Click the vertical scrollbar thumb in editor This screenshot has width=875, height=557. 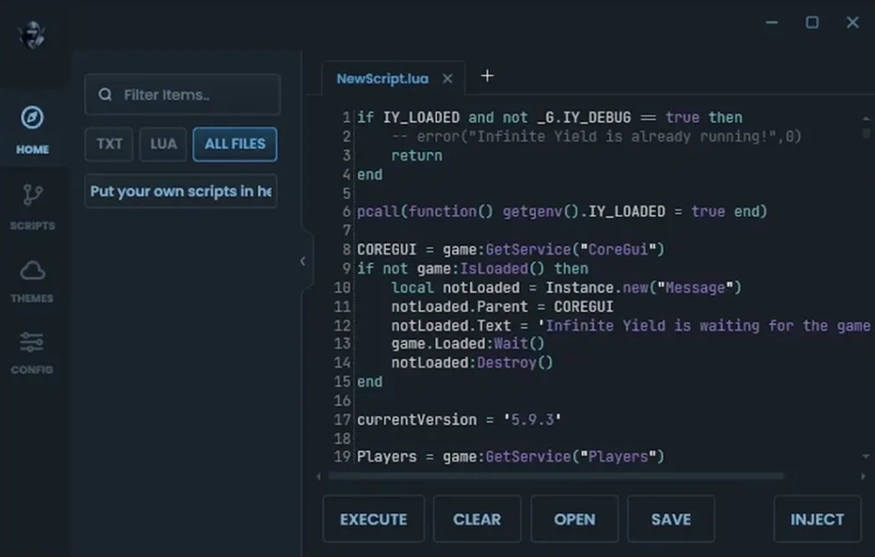[866, 133]
